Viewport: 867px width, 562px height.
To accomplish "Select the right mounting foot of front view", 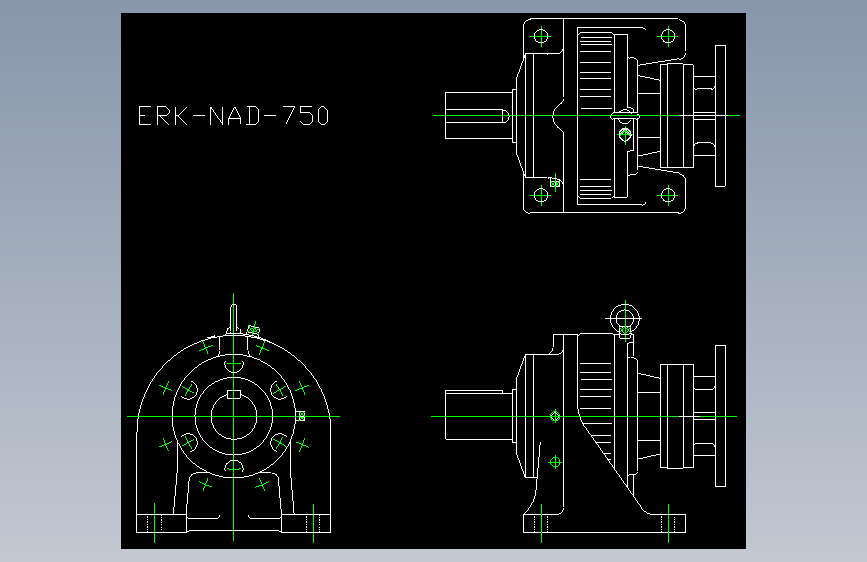I will coord(306,523).
